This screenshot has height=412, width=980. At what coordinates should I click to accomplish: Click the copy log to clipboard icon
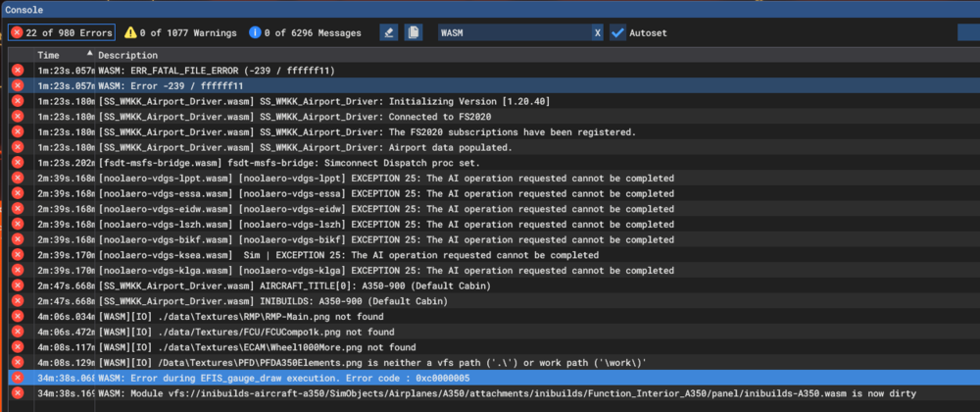pyautogui.click(x=415, y=32)
